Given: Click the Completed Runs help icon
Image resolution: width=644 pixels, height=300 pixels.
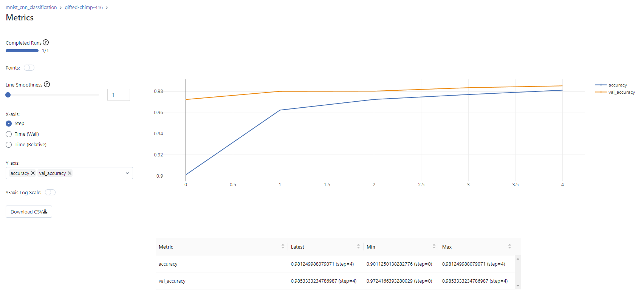Looking at the screenshot, I should pos(46,43).
